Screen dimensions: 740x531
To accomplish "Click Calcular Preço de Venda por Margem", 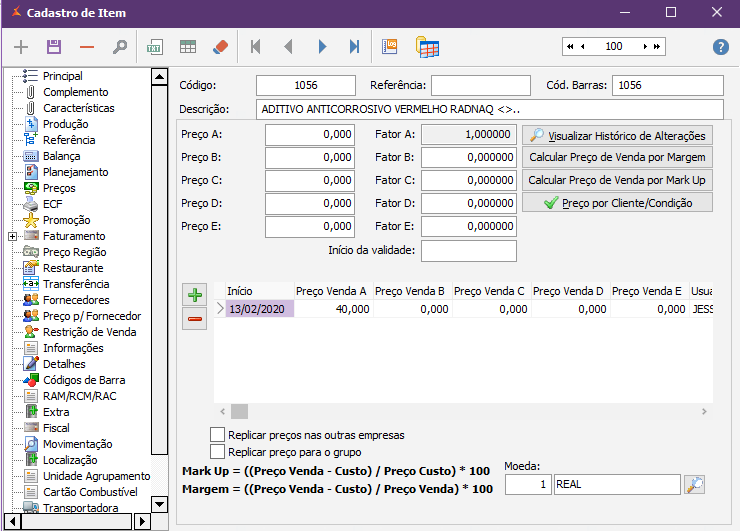I will click(x=617, y=157).
